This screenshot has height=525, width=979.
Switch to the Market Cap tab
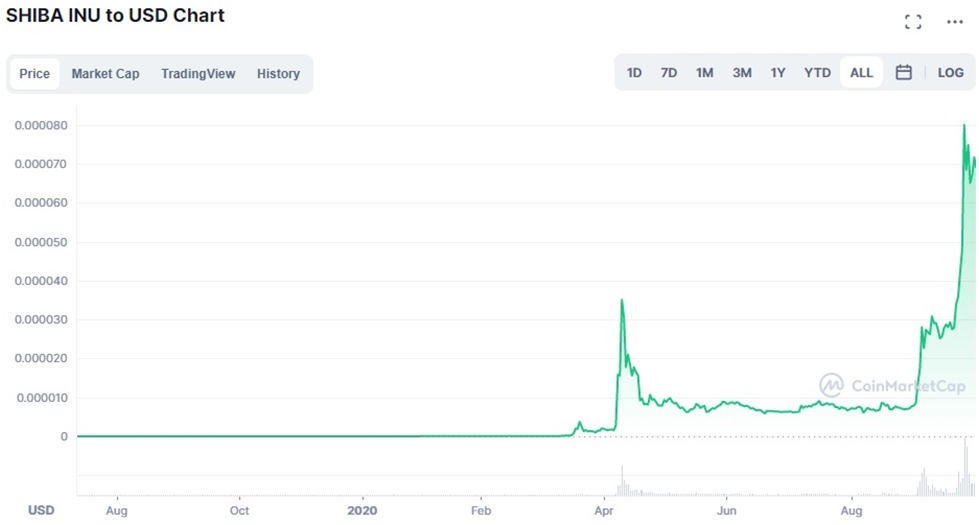tap(106, 74)
